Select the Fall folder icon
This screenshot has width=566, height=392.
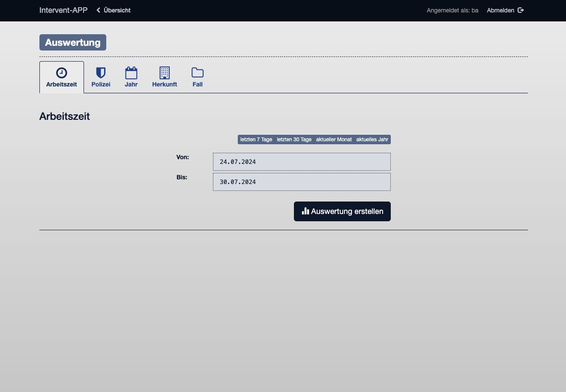click(x=198, y=72)
